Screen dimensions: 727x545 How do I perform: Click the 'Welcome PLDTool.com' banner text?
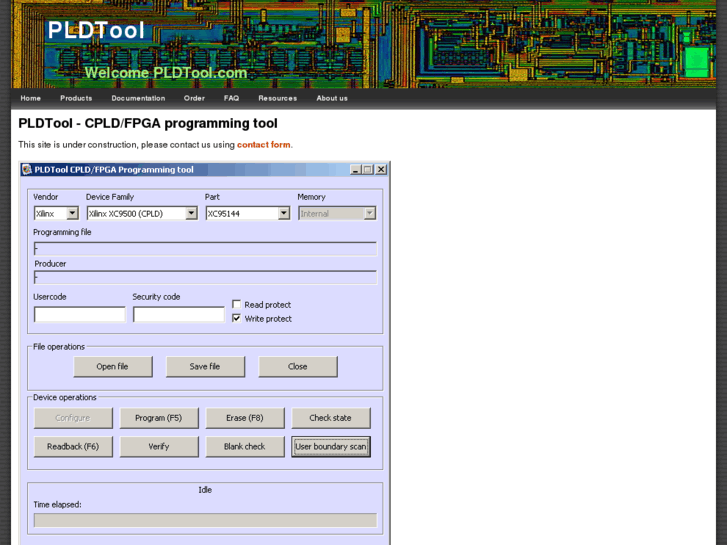pos(166,73)
